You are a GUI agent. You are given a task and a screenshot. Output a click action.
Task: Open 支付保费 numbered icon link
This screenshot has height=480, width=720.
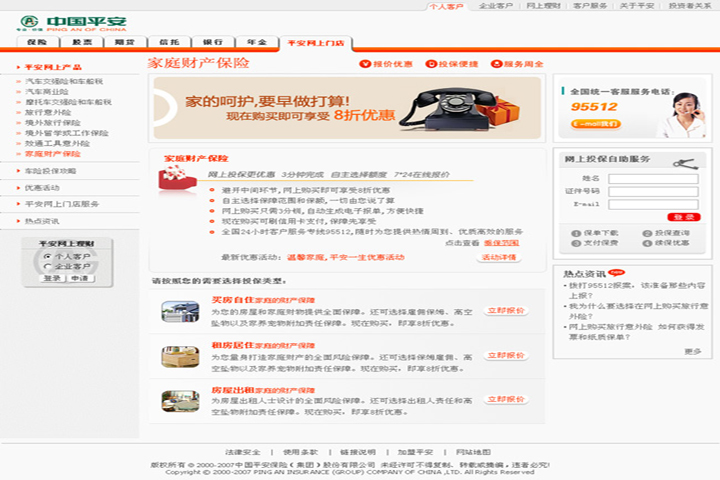tap(575, 243)
